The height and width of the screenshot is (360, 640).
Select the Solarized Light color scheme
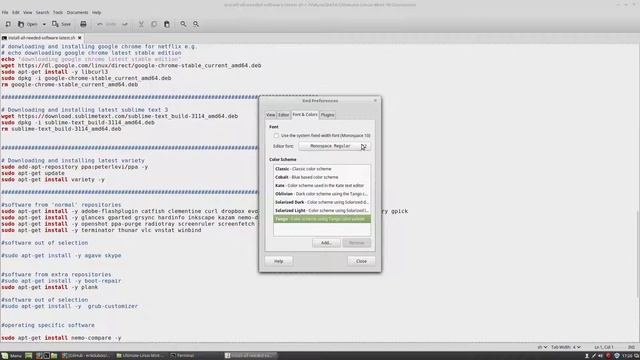[x=322, y=211]
